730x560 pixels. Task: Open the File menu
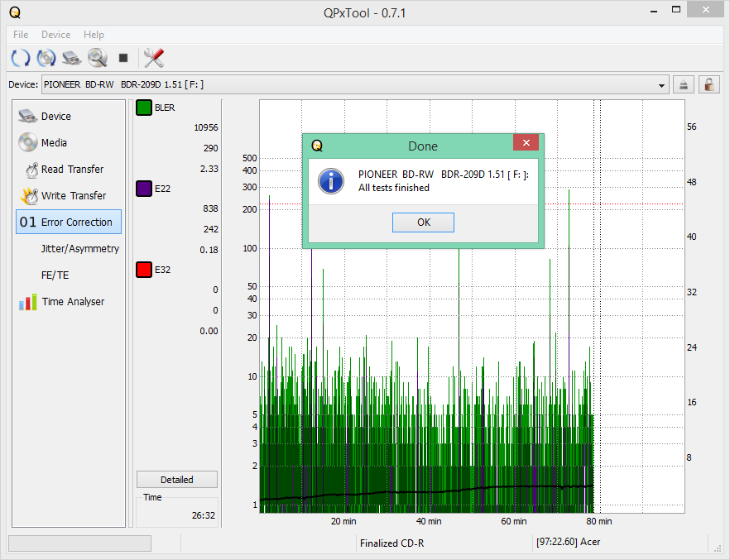tap(21, 35)
